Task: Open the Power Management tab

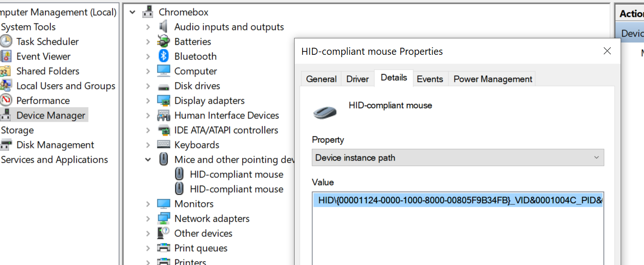Action: pyautogui.click(x=492, y=79)
